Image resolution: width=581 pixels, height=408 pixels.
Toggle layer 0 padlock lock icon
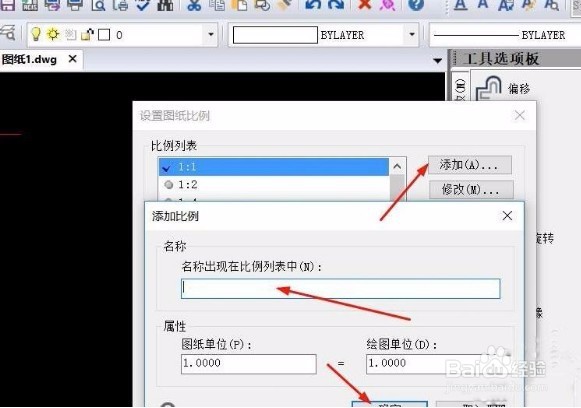(87, 35)
